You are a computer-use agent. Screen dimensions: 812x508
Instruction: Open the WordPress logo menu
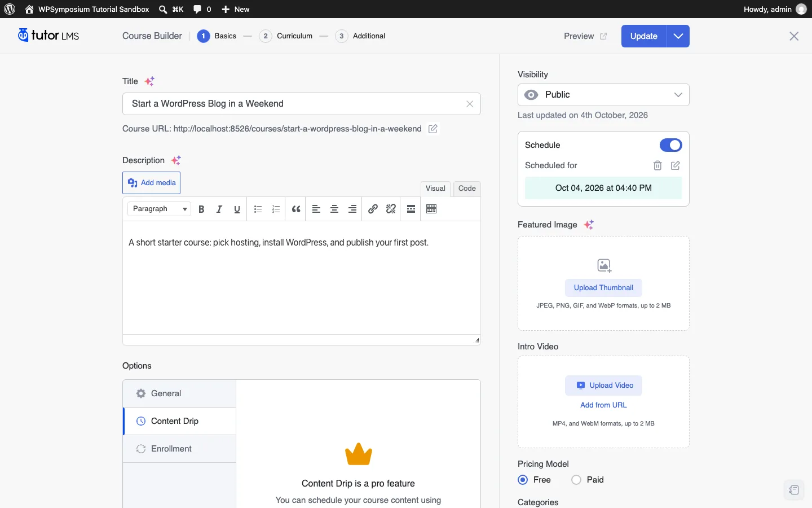coord(10,9)
